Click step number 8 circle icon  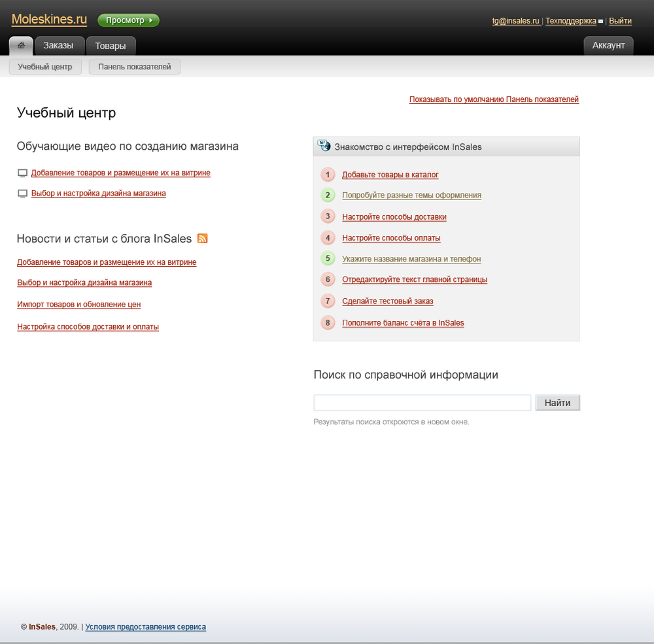tap(328, 323)
